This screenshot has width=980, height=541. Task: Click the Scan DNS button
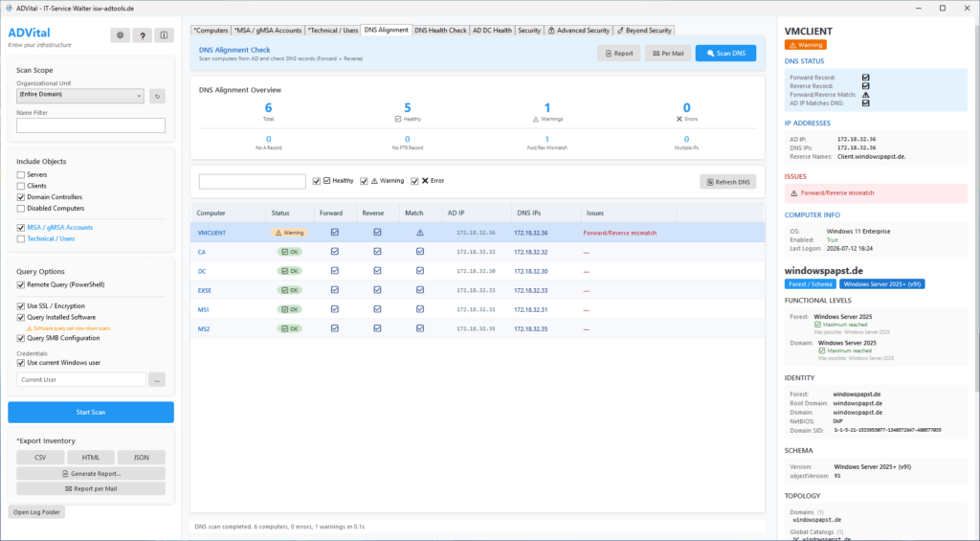coord(725,54)
